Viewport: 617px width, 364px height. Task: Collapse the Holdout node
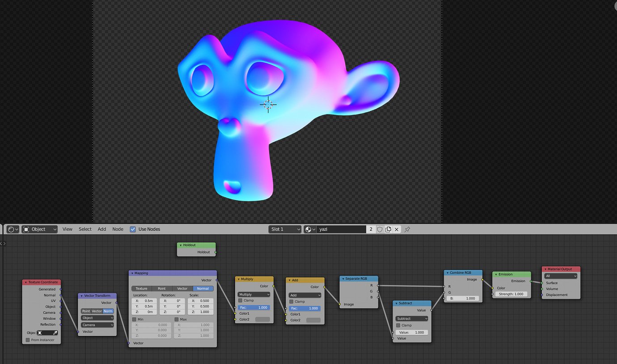[x=181, y=245]
